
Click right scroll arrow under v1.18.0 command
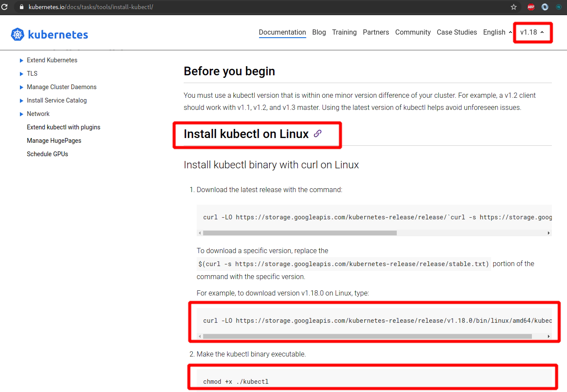tap(549, 336)
